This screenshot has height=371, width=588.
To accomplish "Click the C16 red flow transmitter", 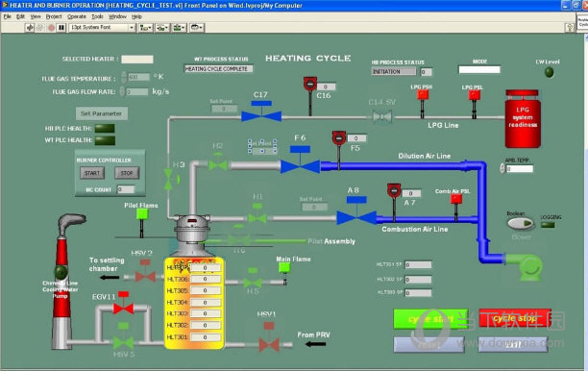I will coord(310,84).
